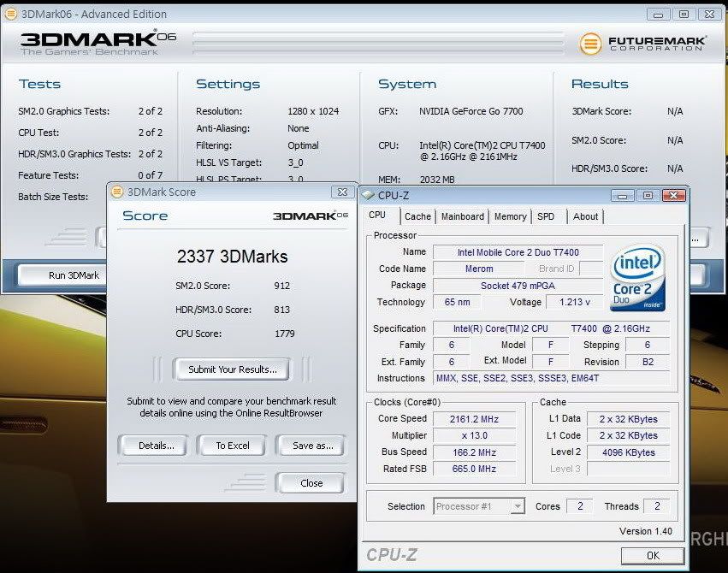Minimize the CPU-Z window

click(623, 196)
